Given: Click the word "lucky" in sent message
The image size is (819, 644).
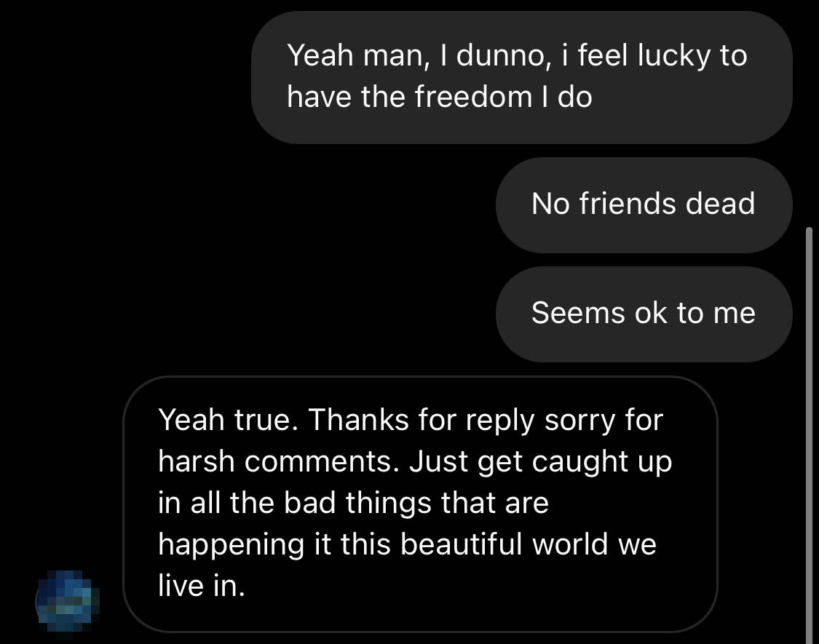Looking at the screenshot, I should [674, 57].
